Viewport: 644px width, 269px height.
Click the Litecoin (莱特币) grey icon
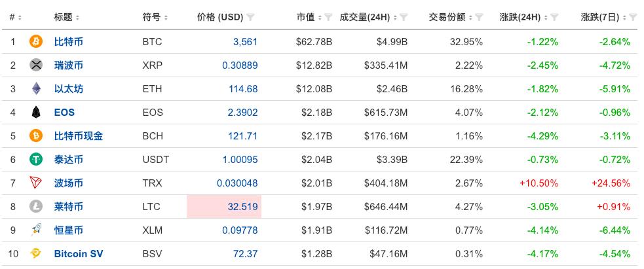36,206
